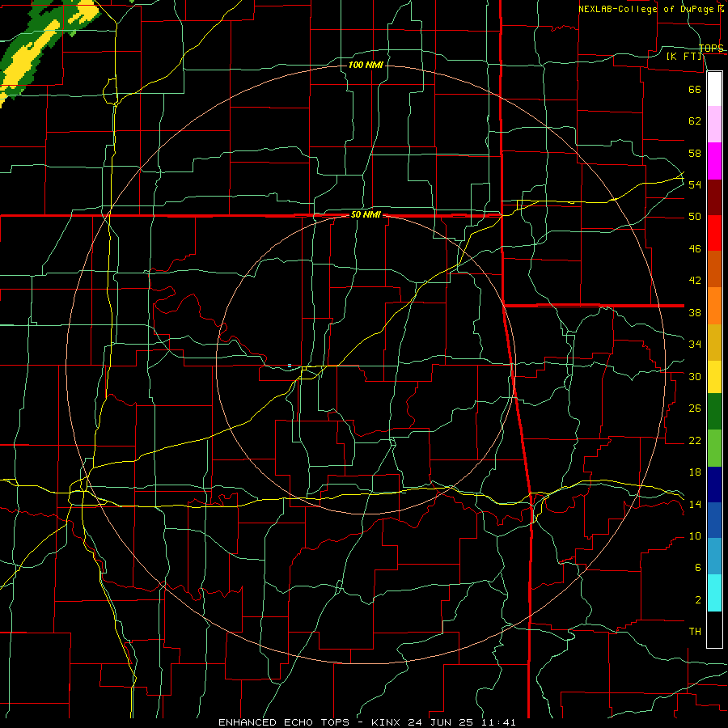This screenshot has width=728, height=728.
Task: Click the dark red maroon scale swatch
Action: click(x=714, y=197)
